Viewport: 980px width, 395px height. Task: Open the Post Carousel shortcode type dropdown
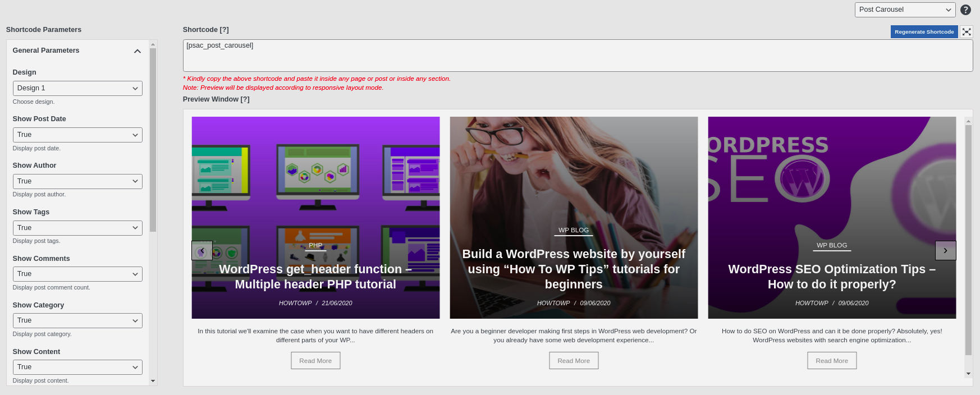coord(905,10)
